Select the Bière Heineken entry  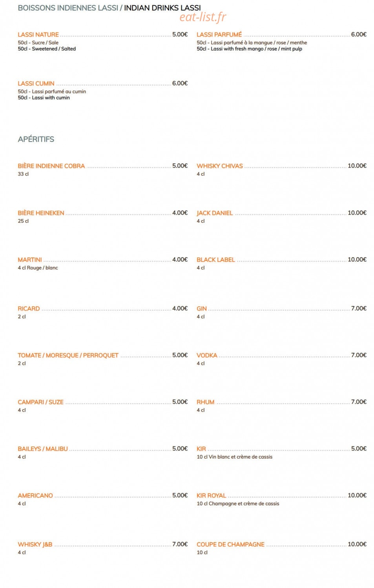click(x=41, y=213)
